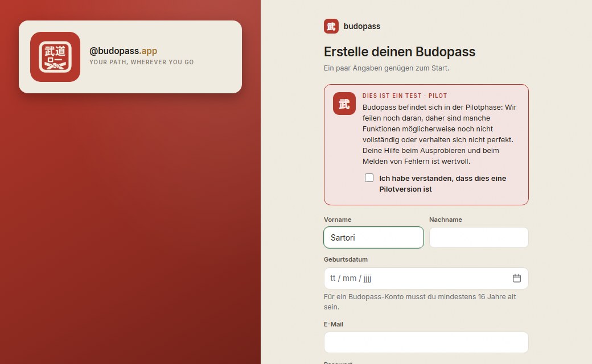This screenshot has width=592, height=364.
Task: Click the E-Mail input field
Action: point(426,342)
